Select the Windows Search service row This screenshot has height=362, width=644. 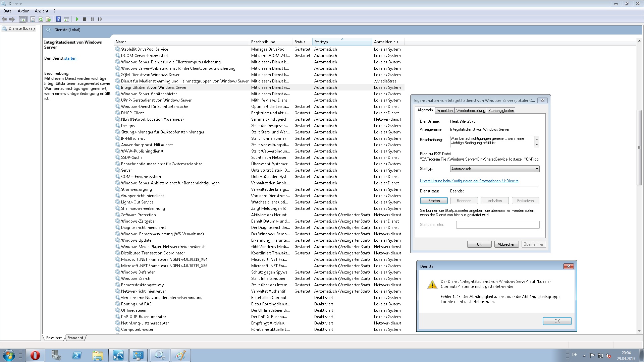pos(259,279)
